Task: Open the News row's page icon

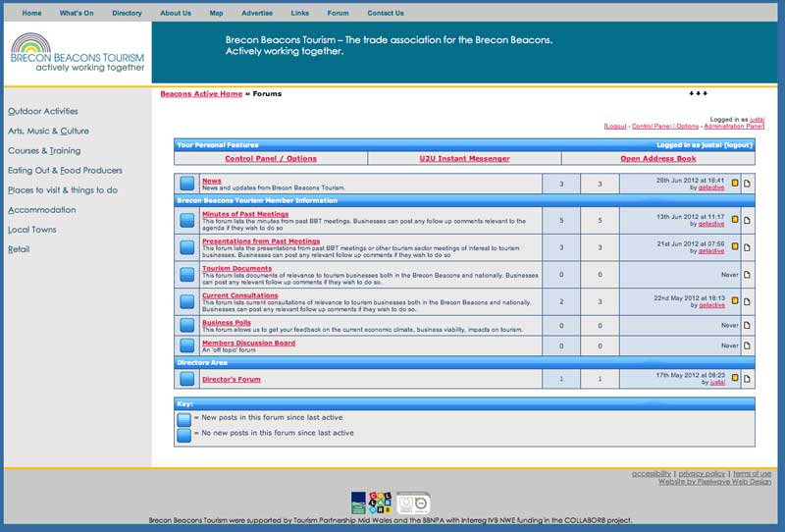Action: 747,184
